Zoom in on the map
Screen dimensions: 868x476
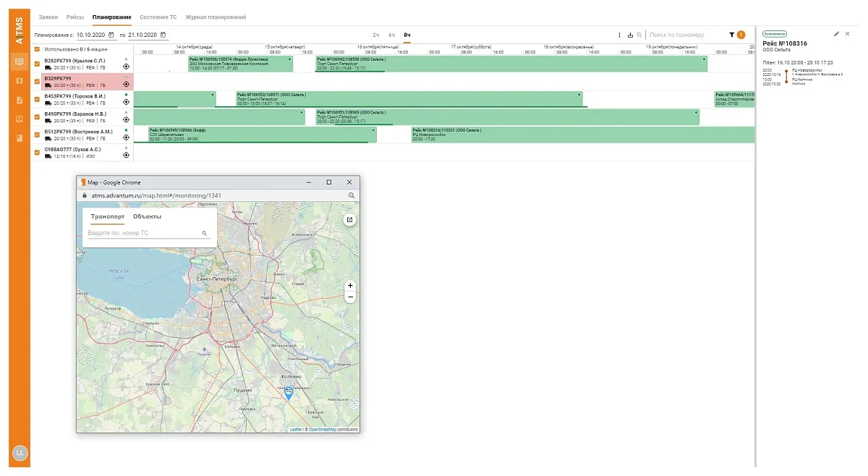pyautogui.click(x=350, y=286)
